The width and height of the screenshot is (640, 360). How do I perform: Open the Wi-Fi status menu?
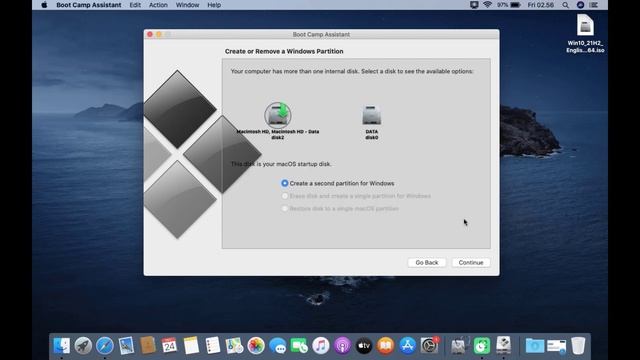[x=487, y=5]
